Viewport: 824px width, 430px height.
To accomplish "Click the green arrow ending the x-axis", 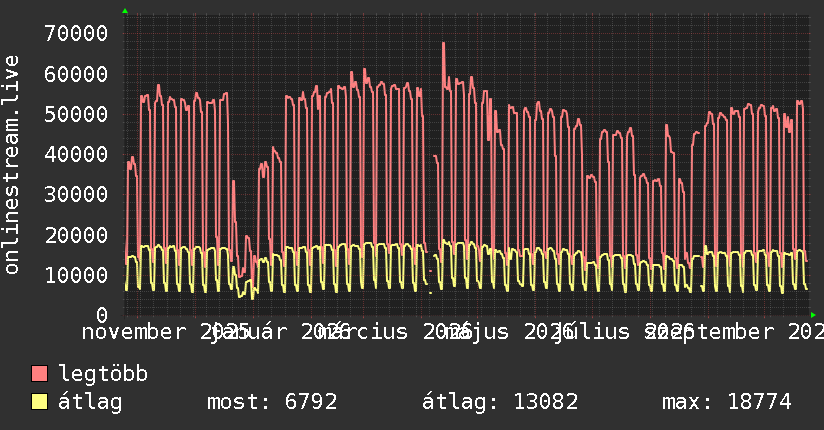I will click(x=813, y=315).
